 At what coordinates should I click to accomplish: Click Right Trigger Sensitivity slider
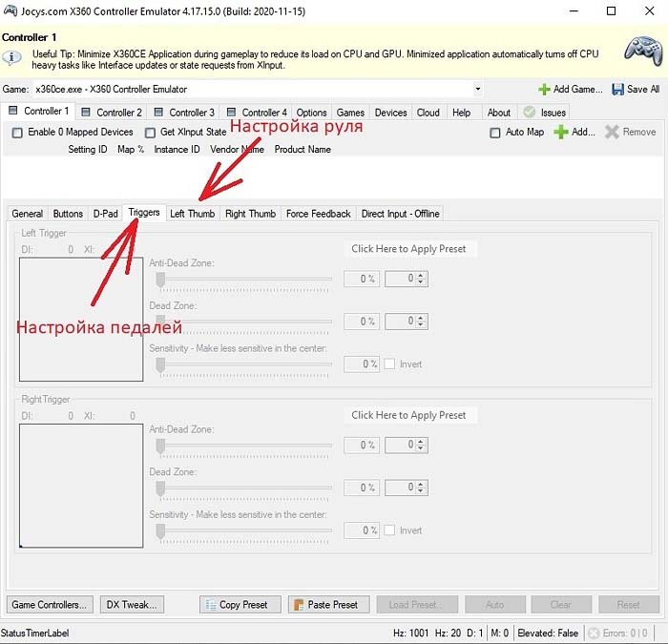click(x=243, y=532)
